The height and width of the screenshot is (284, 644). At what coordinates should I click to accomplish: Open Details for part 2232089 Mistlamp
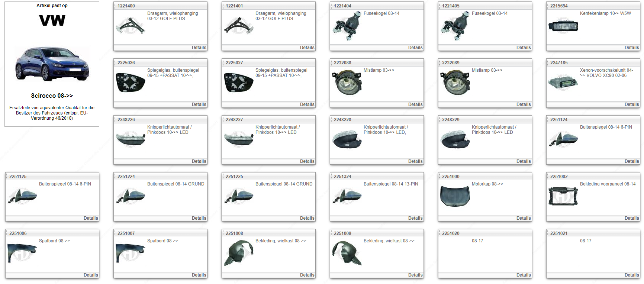tap(523, 104)
